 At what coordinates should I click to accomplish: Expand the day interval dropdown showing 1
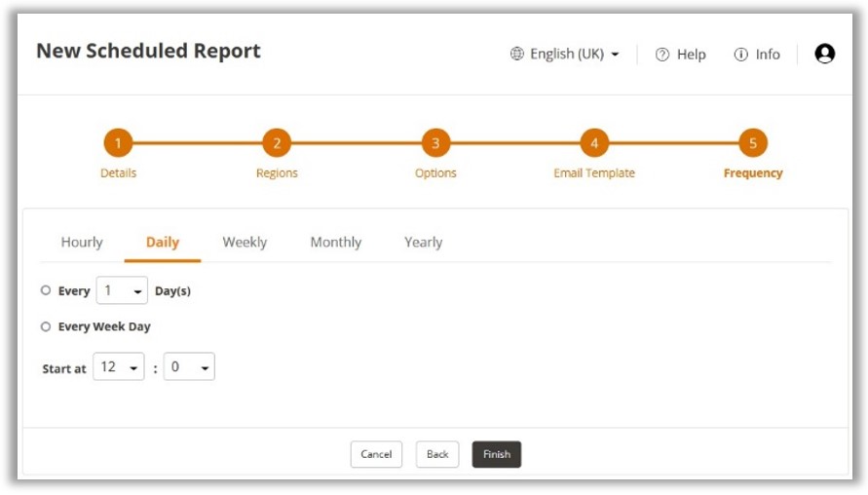[122, 290]
